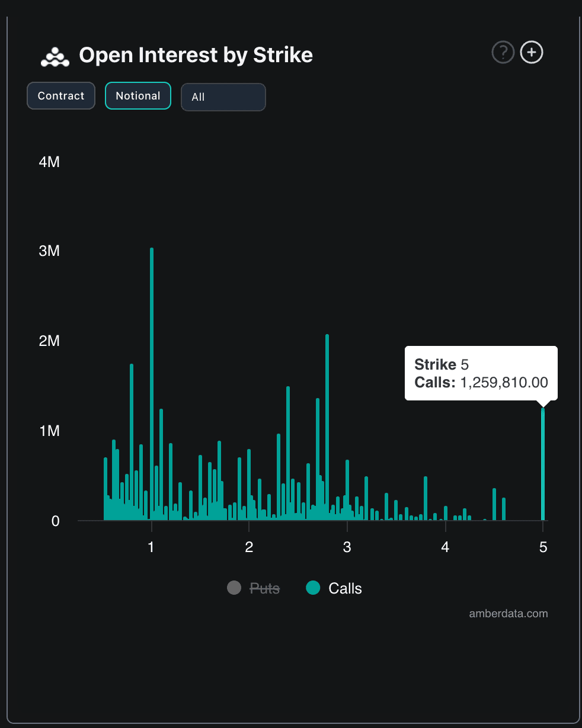
Task: Click the x-axis label 3
Action: [x=347, y=547]
